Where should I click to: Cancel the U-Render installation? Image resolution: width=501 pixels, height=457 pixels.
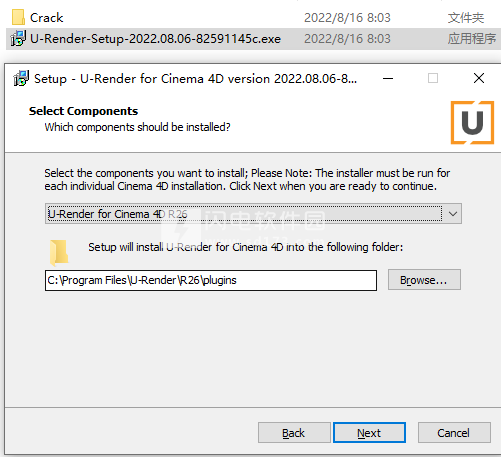pyautogui.click(x=454, y=433)
